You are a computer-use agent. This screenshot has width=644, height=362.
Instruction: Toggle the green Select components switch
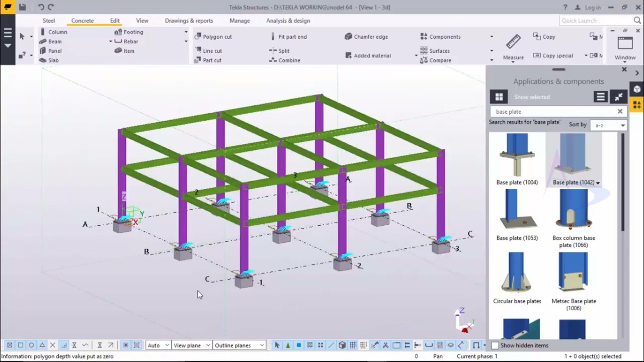point(288,345)
